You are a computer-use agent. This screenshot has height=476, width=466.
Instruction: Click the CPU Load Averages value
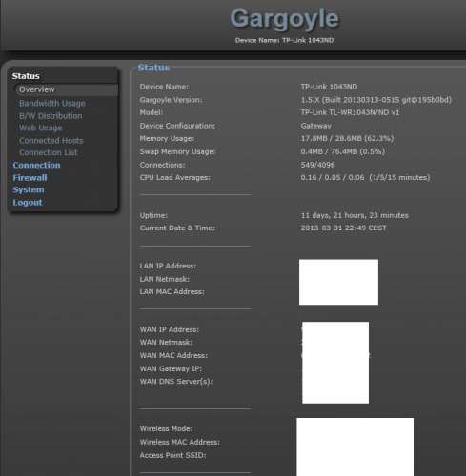point(365,178)
